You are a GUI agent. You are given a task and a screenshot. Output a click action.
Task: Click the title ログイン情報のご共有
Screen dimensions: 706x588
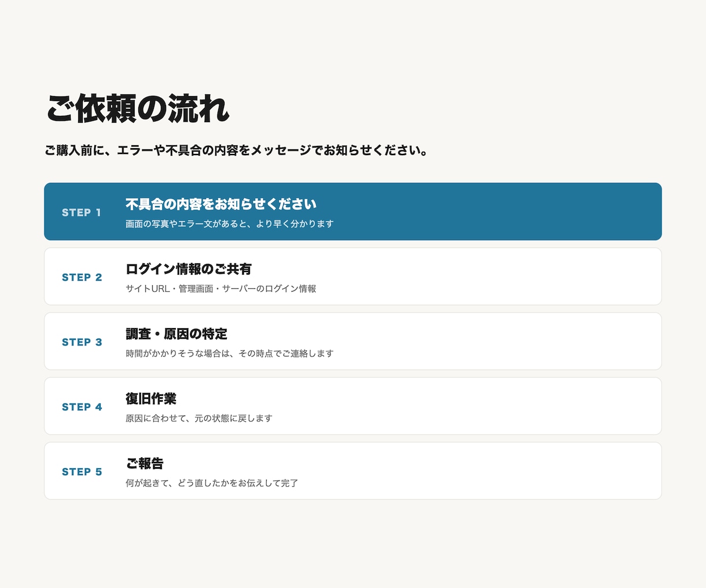tap(189, 269)
